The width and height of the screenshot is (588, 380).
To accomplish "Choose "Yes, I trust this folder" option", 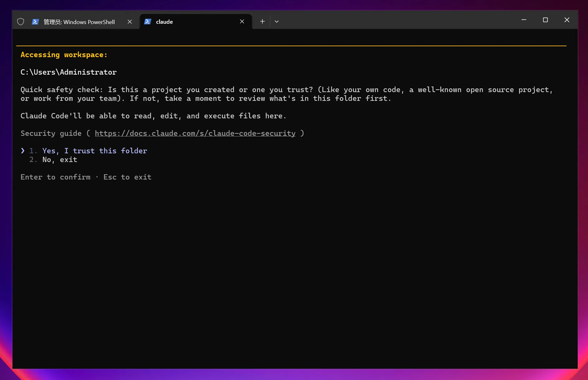I will [95, 151].
